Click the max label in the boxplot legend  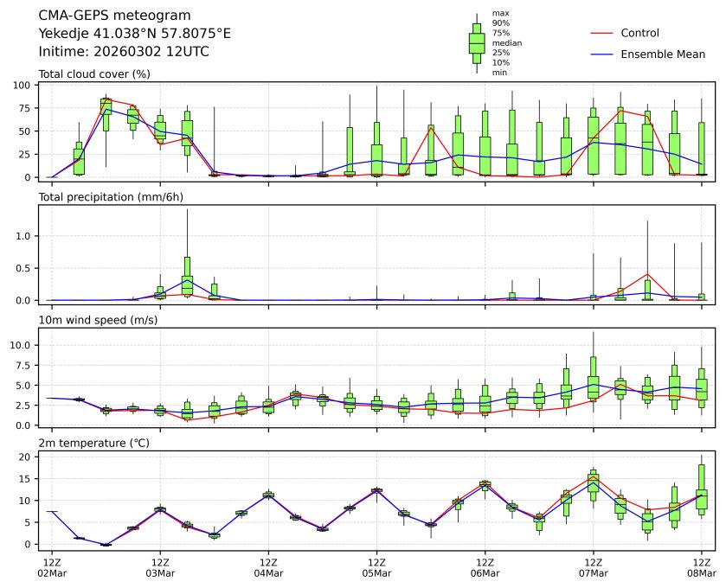[499, 13]
